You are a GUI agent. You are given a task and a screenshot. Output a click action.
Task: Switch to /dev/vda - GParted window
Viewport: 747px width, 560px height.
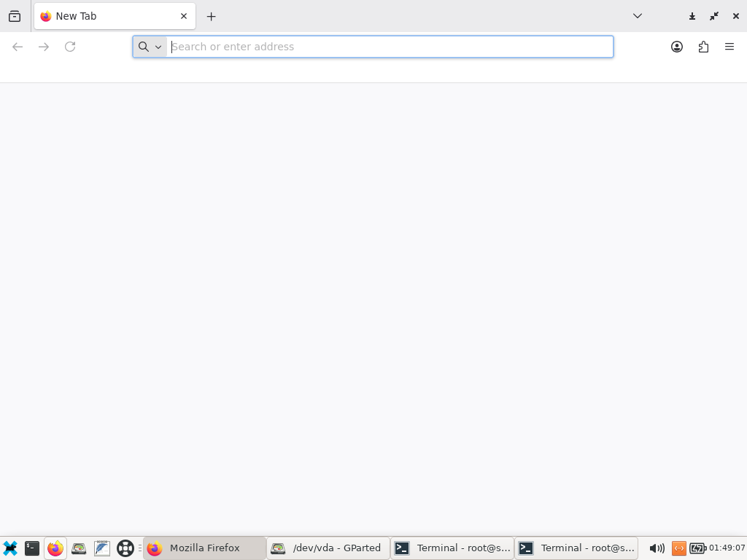coord(328,548)
